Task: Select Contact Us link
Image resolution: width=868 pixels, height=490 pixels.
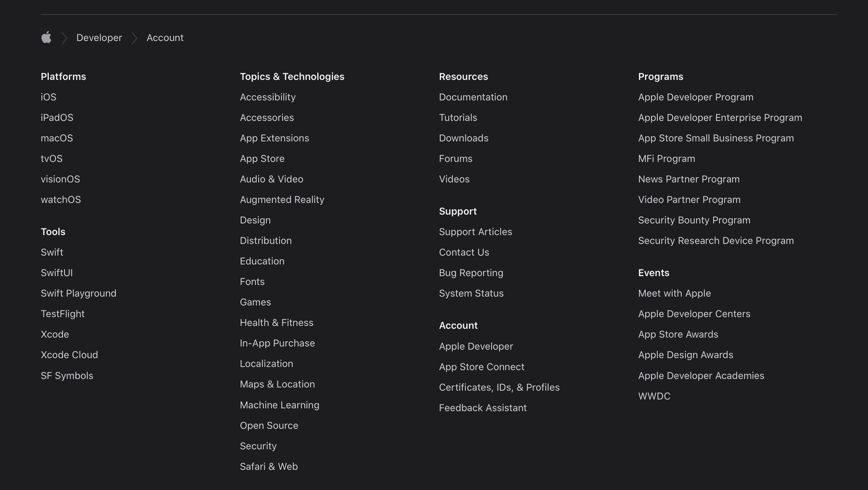Action: tap(464, 252)
